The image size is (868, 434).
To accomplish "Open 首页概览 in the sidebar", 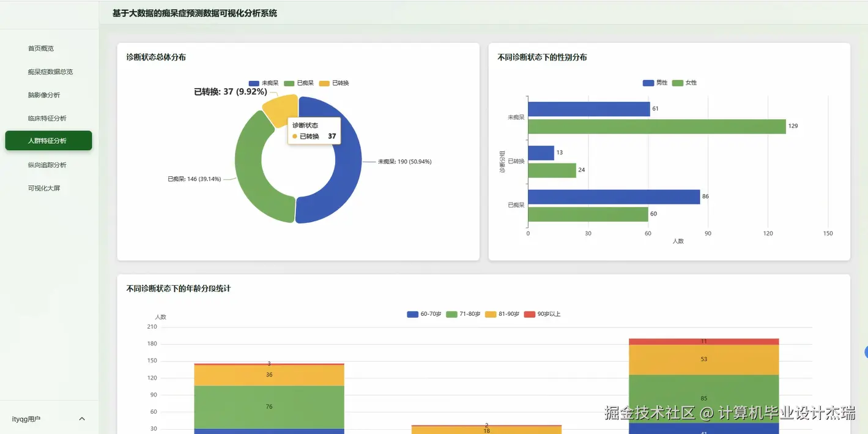I will click(41, 48).
